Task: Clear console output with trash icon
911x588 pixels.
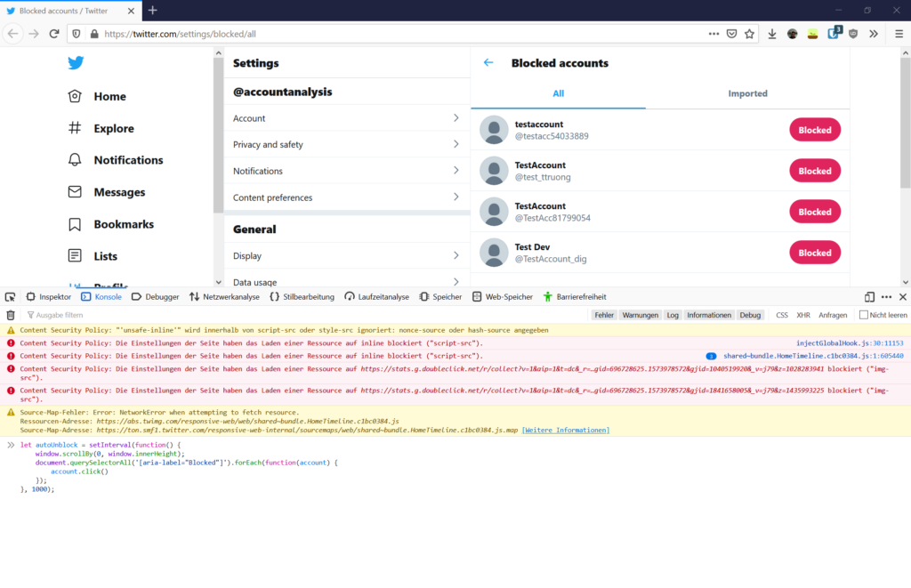Action: pyautogui.click(x=11, y=315)
